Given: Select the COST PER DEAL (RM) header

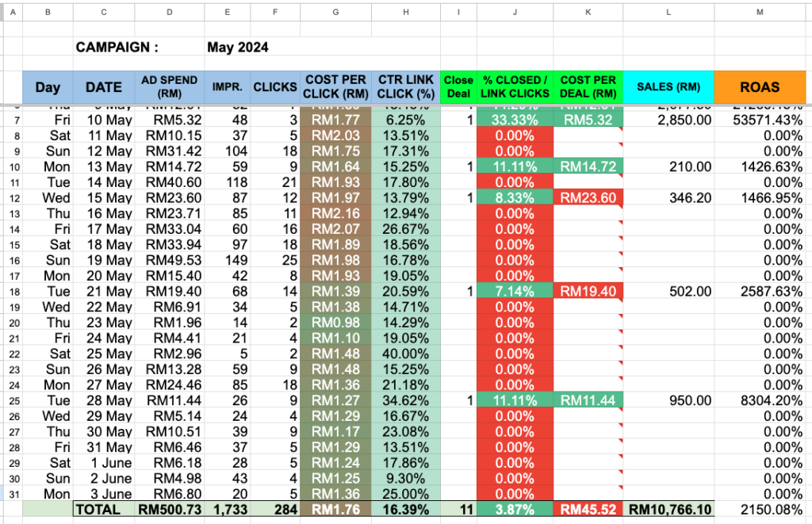Looking at the screenshot, I should point(588,87).
